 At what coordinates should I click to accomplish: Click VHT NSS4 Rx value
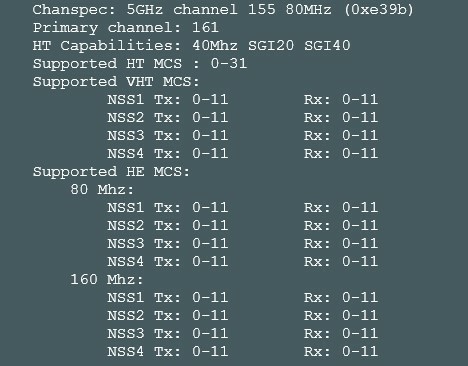click(360, 154)
